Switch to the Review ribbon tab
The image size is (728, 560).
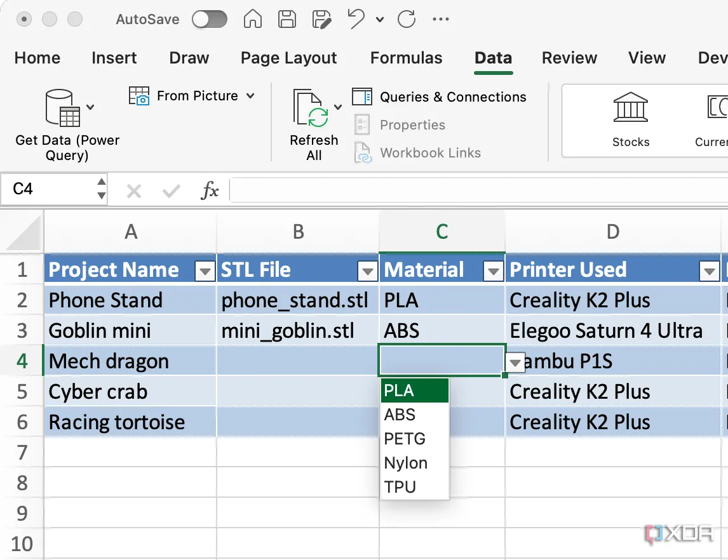(x=569, y=58)
